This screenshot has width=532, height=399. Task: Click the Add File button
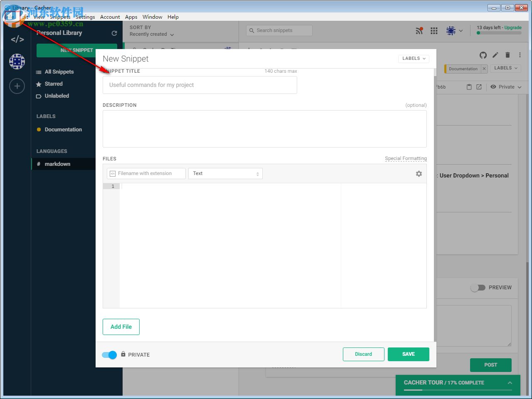coord(121,327)
